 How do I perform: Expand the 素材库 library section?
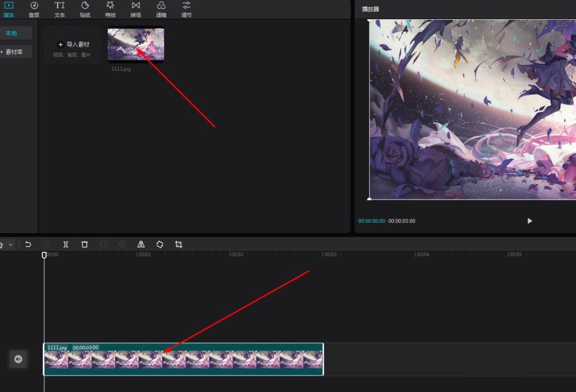click(x=14, y=52)
